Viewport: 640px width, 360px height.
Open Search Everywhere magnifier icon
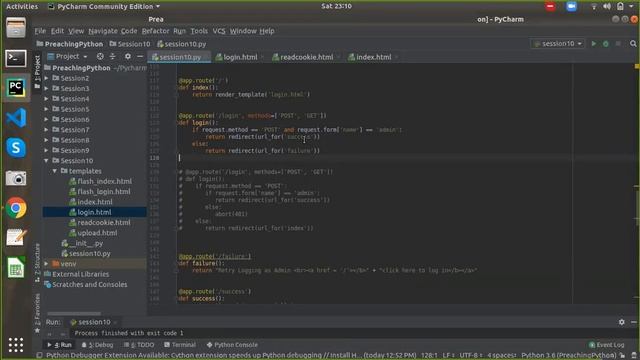633,44
